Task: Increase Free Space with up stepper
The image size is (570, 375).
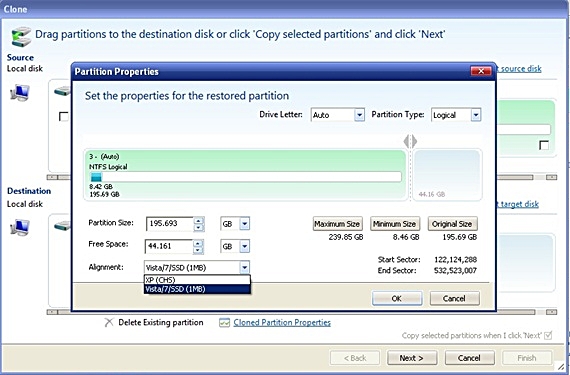Action: point(198,243)
